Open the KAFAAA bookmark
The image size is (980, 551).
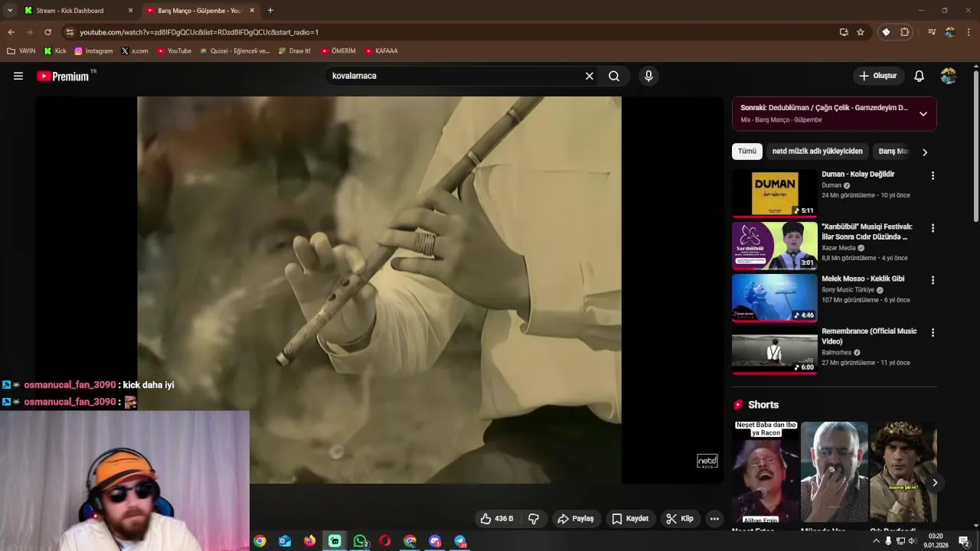[381, 51]
